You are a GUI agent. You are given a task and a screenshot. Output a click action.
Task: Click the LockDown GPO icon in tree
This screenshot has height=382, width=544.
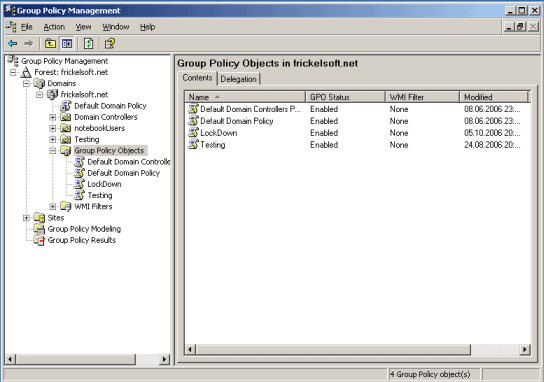79,184
